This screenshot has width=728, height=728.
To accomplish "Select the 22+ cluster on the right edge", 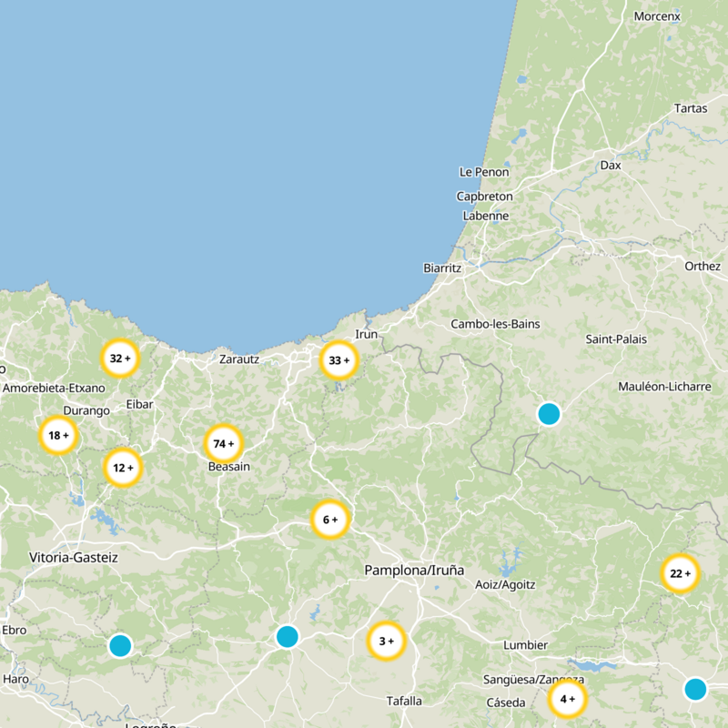I will (x=679, y=574).
